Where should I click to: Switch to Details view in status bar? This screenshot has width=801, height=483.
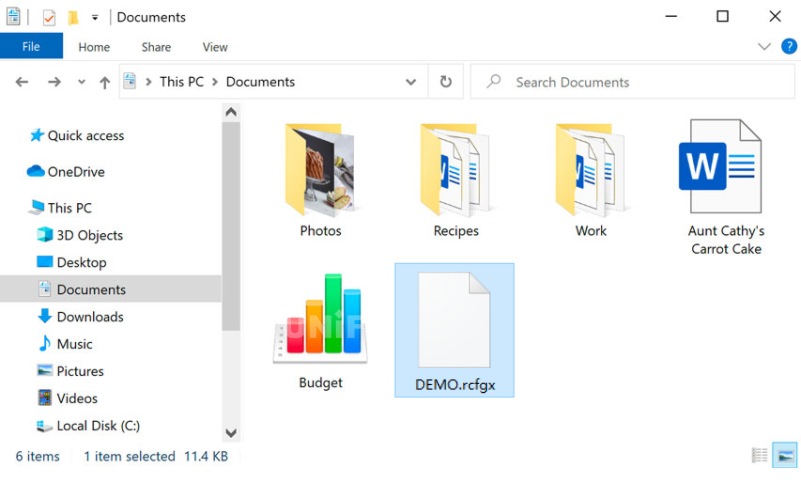760,455
